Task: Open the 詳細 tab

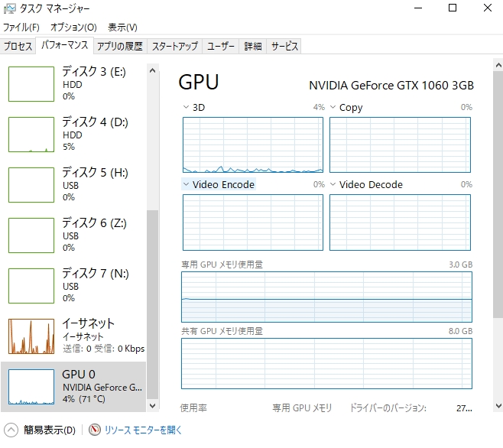Action: tap(253, 46)
